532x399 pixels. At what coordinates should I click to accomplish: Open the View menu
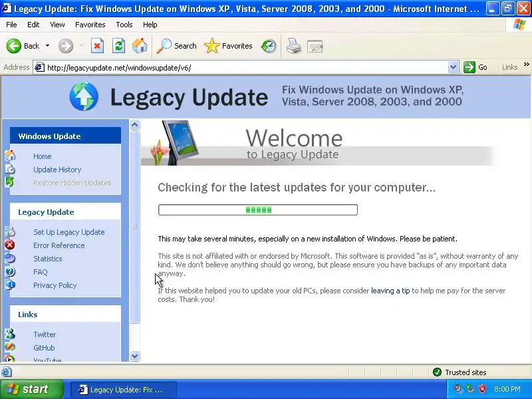pos(57,25)
